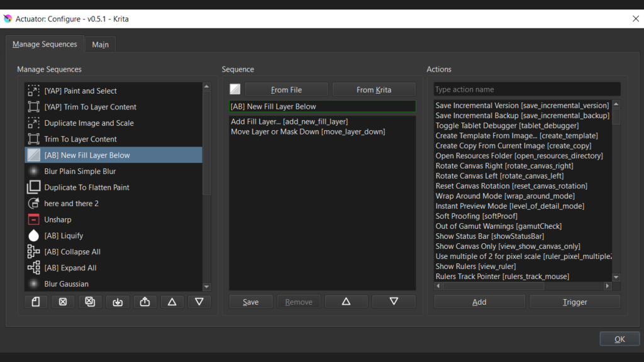This screenshot has width=644, height=362.
Task: Choose the Duplicate Image and Scale sequence
Action: pyautogui.click(x=113, y=123)
